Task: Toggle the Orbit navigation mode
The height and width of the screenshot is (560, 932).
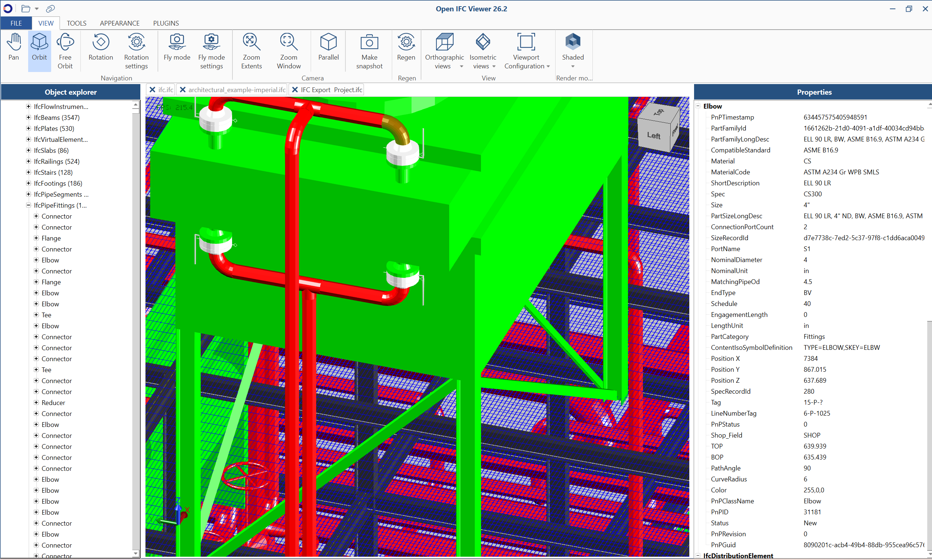Action: 39,48
